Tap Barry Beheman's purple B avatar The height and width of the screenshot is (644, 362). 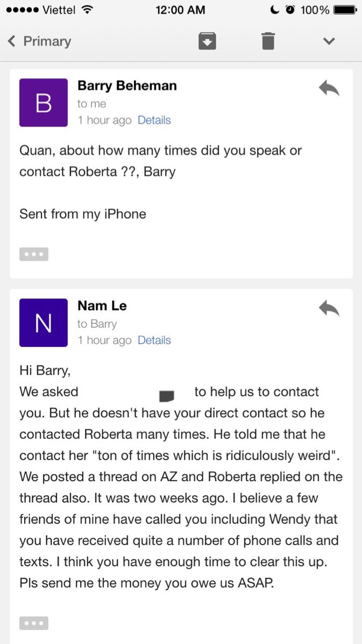(44, 103)
